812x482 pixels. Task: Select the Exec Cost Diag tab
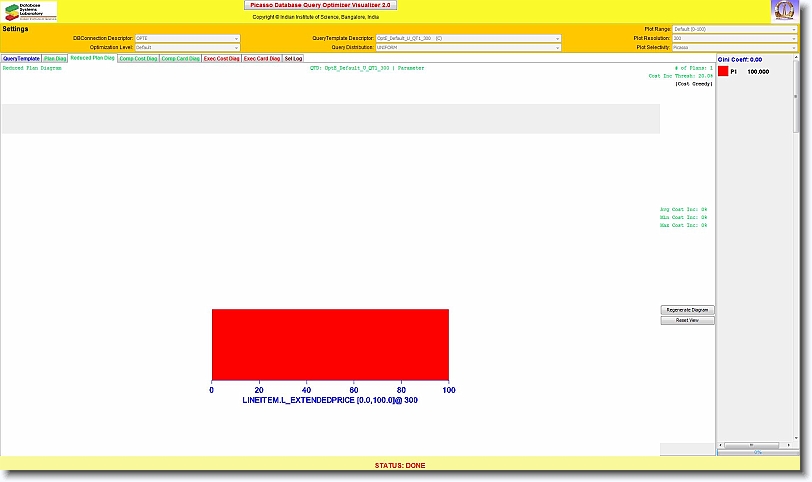coord(221,59)
